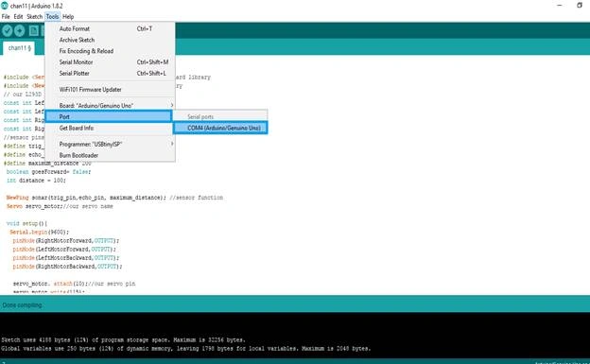The width and height of the screenshot is (590, 364).
Task: Click pinMode(LeftMotorBackward,OUTPUT) line
Action: pyautogui.click(x=66, y=258)
